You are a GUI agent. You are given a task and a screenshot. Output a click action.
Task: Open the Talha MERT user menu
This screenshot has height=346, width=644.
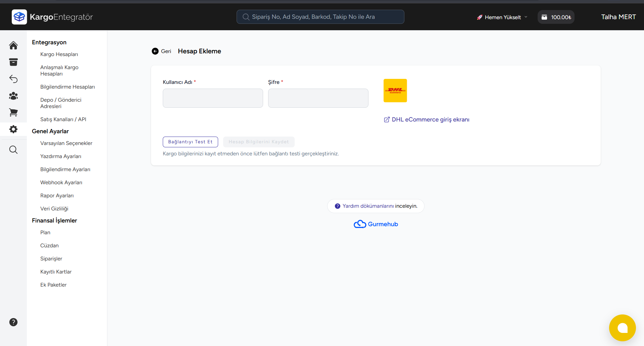click(x=618, y=17)
